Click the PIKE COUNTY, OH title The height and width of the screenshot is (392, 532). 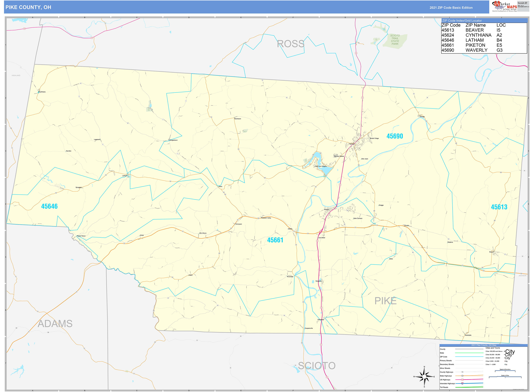pyautogui.click(x=28, y=7)
